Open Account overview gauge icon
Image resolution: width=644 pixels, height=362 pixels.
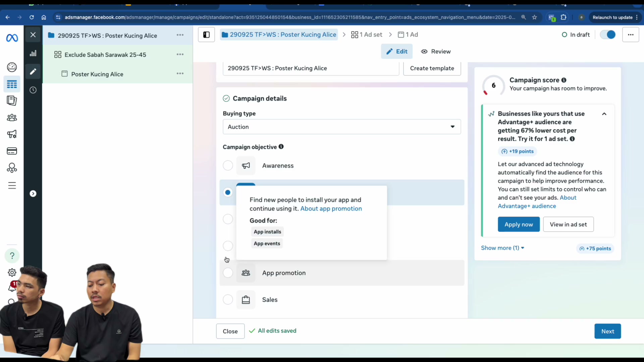12,67
